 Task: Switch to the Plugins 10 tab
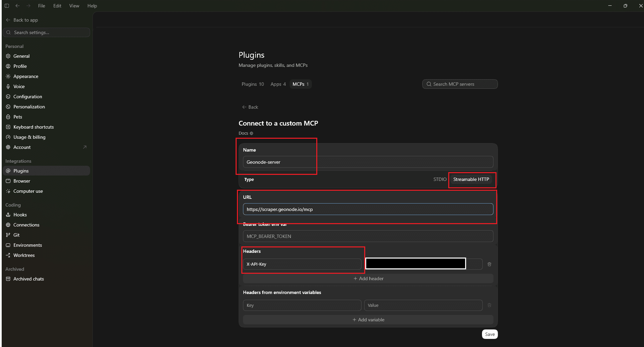[x=253, y=84]
